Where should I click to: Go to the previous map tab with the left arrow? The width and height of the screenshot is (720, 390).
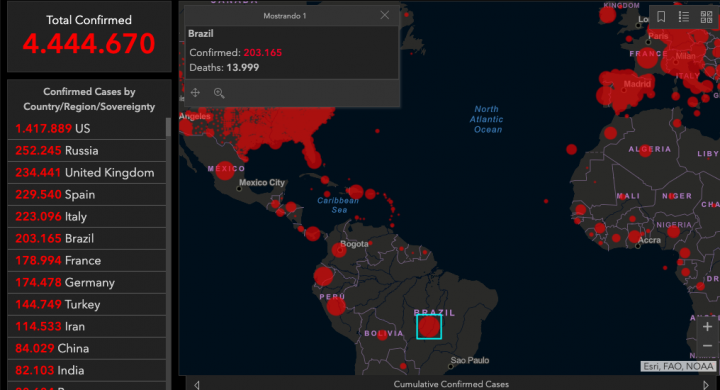(197, 385)
